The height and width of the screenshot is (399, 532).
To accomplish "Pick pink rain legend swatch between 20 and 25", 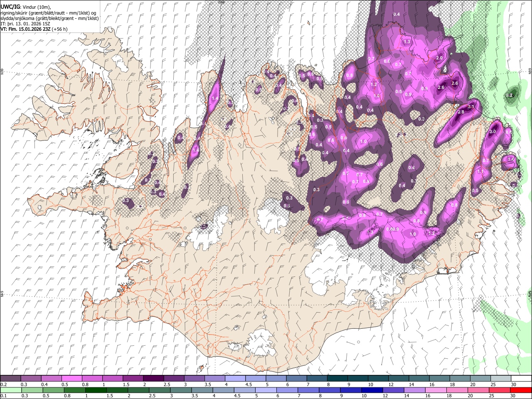I will (478, 390).
